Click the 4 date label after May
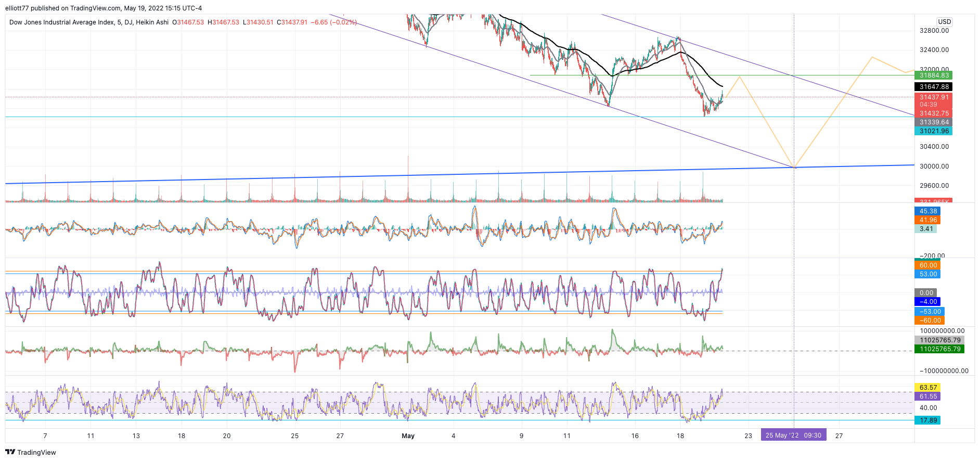This screenshot has height=461, width=980. click(454, 436)
